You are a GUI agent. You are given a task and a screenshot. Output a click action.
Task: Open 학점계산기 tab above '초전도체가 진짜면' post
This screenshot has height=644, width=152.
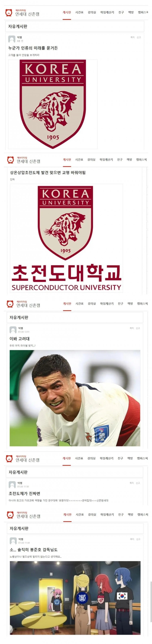(106, 458)
